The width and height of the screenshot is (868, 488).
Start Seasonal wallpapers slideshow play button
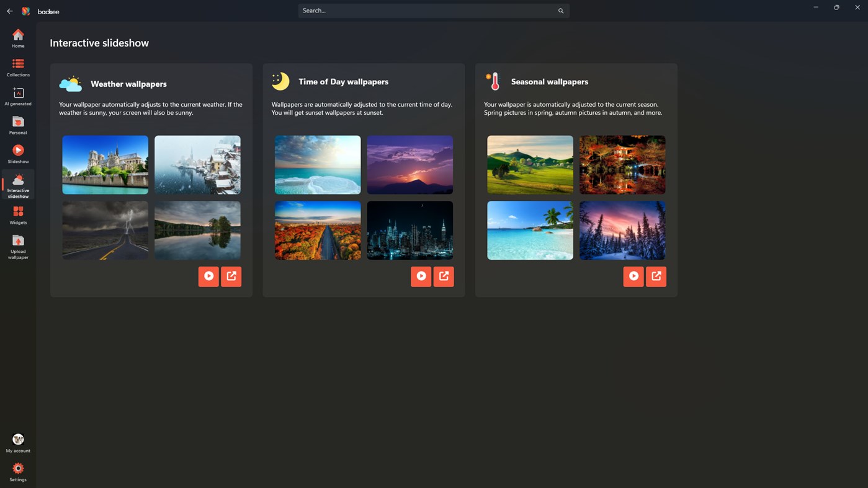point(633,277)
